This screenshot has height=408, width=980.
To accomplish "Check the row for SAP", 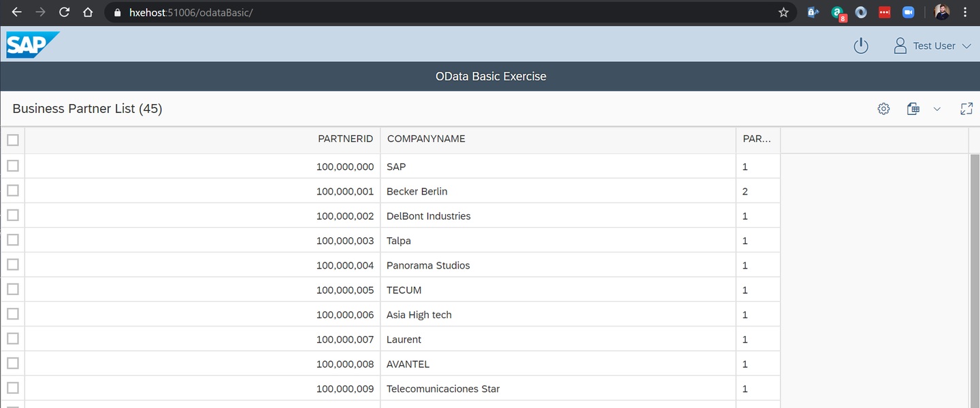I will 12,166.
